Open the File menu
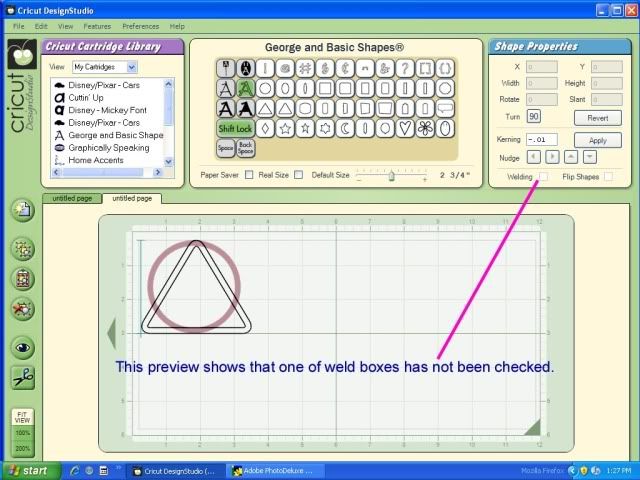The height and width of the screenshot is (480, 640). click(18, 26)
